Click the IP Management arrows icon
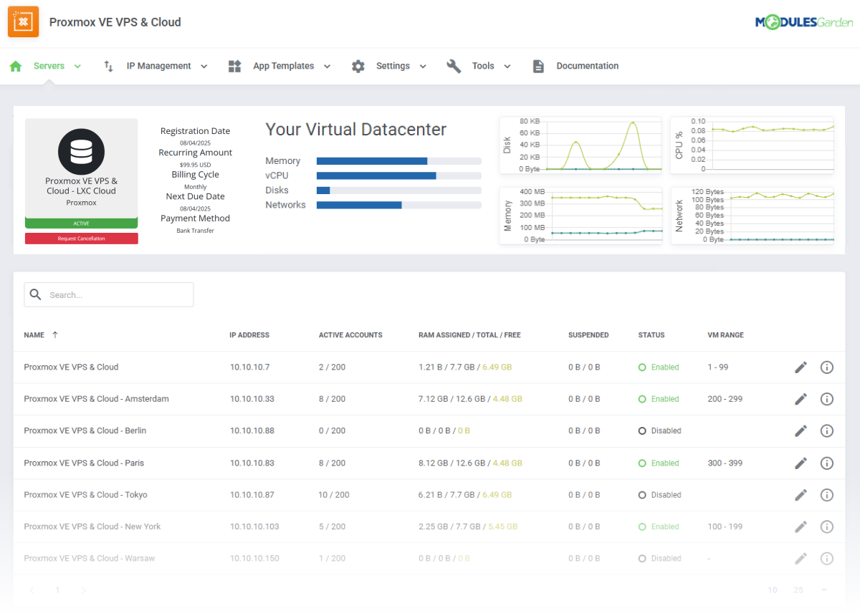860x616 pixels. coord(109,66)
